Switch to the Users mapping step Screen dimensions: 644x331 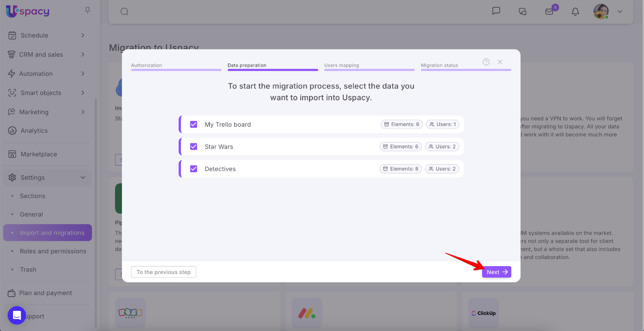[x=342, y=65]
